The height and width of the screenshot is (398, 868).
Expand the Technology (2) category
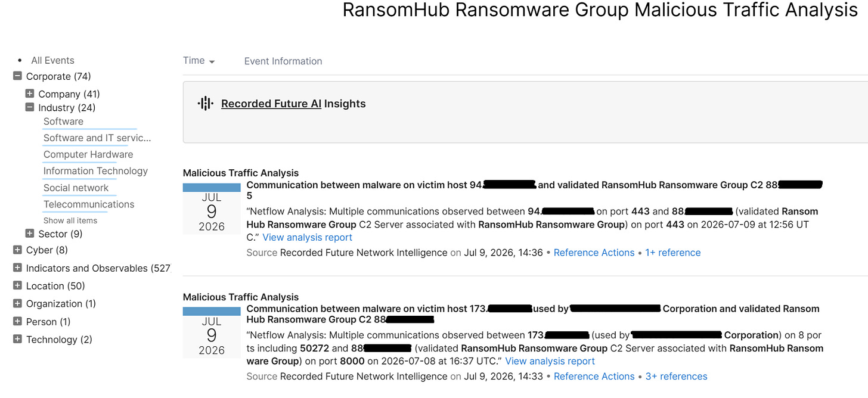point(17,340)
